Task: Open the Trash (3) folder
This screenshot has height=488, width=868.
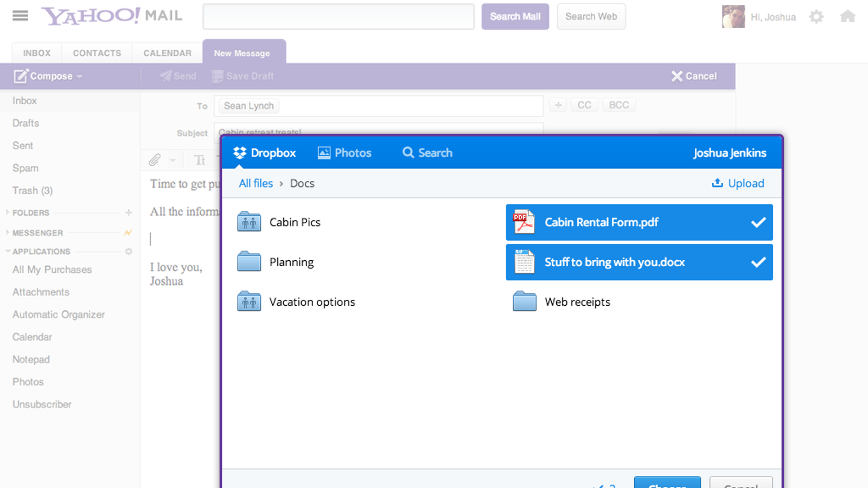Action: 33,190
